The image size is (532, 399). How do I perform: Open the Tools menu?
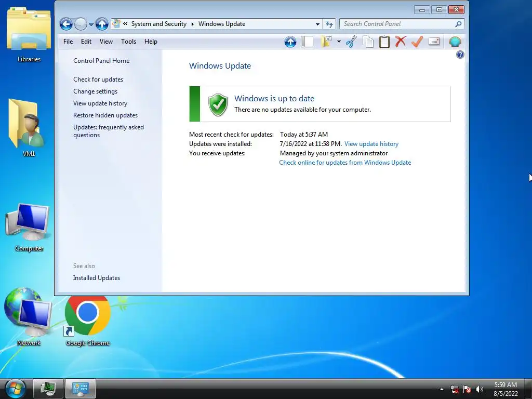(x=129, y=42)
